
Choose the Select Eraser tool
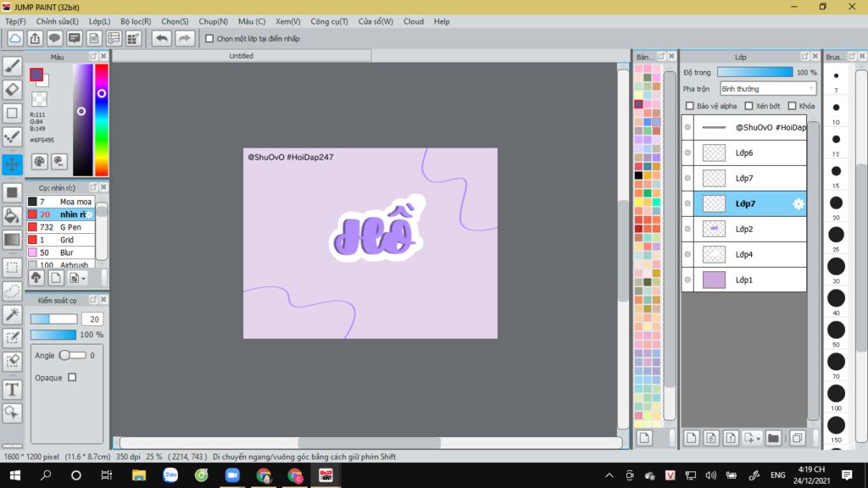[12, 361]
